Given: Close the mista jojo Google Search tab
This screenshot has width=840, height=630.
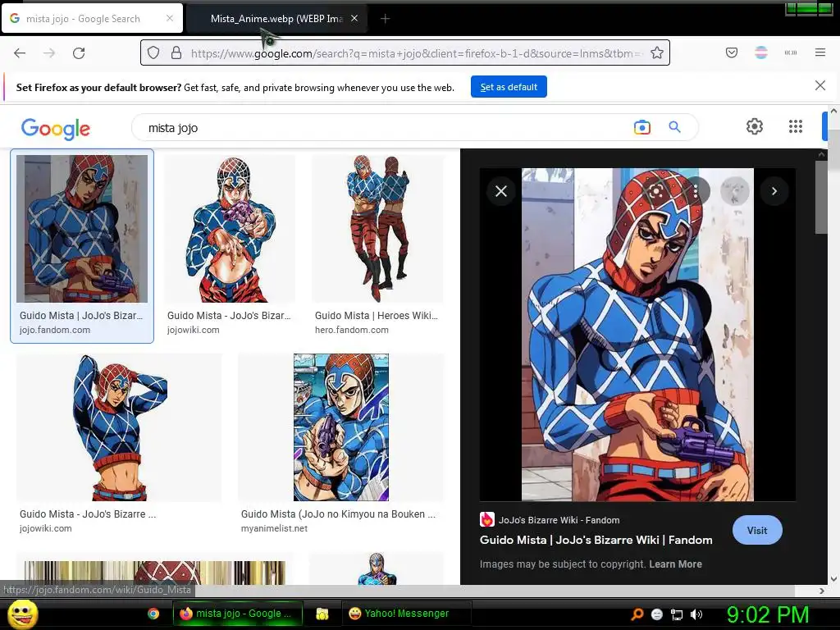Looking at the screenshot, I should click(x=169, y=18).
